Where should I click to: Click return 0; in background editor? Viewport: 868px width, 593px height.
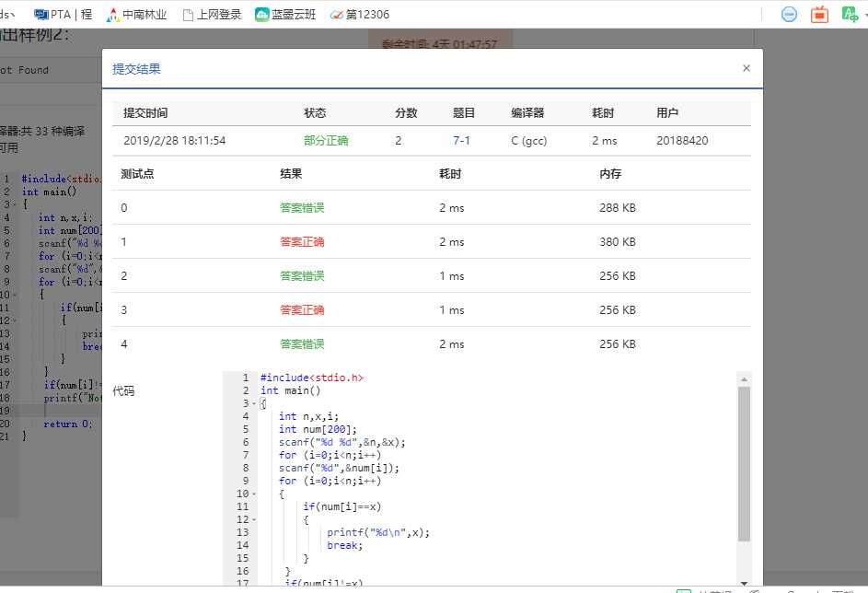pyautogui.click(x=68, y=424)
